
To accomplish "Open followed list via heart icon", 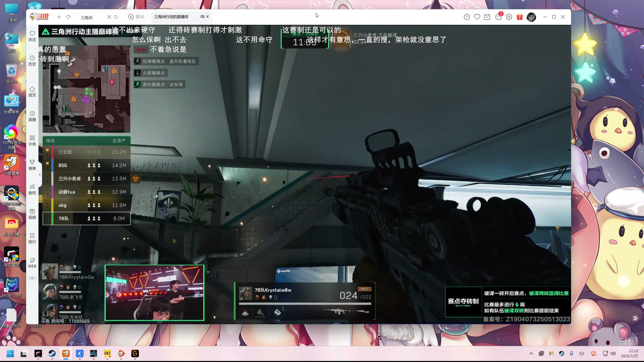I will pos(477,17).
